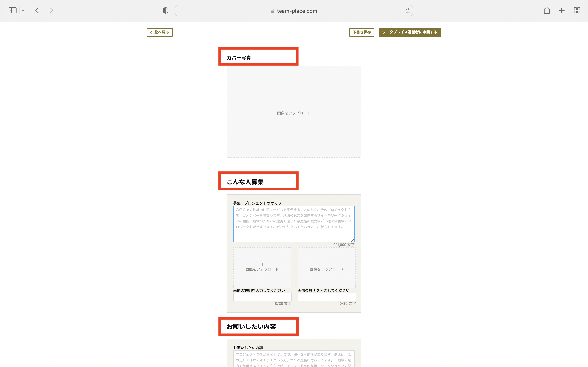Open a new tab with the plus icon
This screenshot has width=588, height=367.
coord(561,10)
